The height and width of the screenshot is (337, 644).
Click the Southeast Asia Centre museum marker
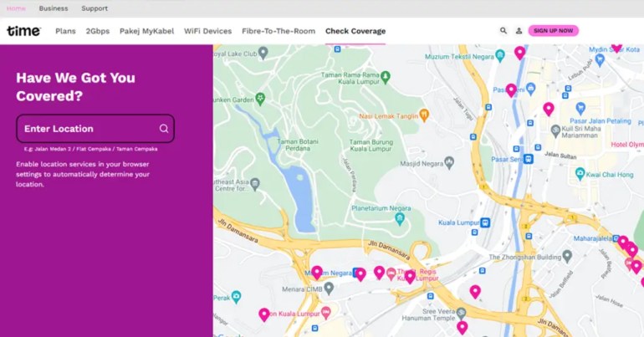(255, 184)
